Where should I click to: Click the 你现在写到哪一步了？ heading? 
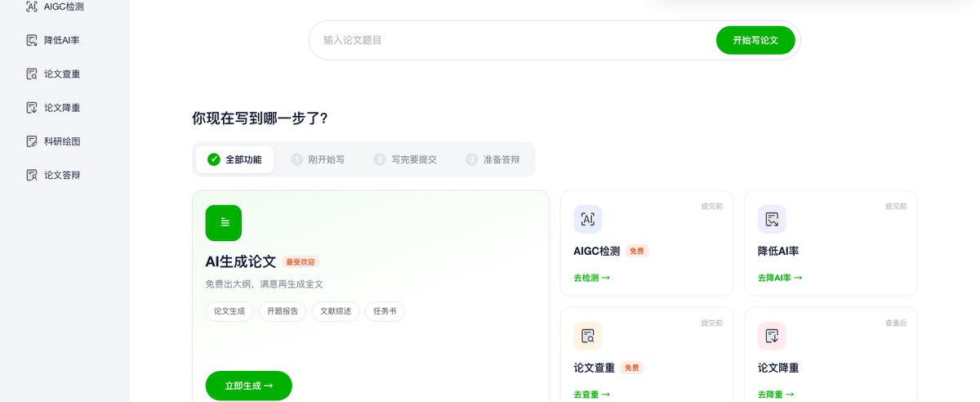coord(260,118)
